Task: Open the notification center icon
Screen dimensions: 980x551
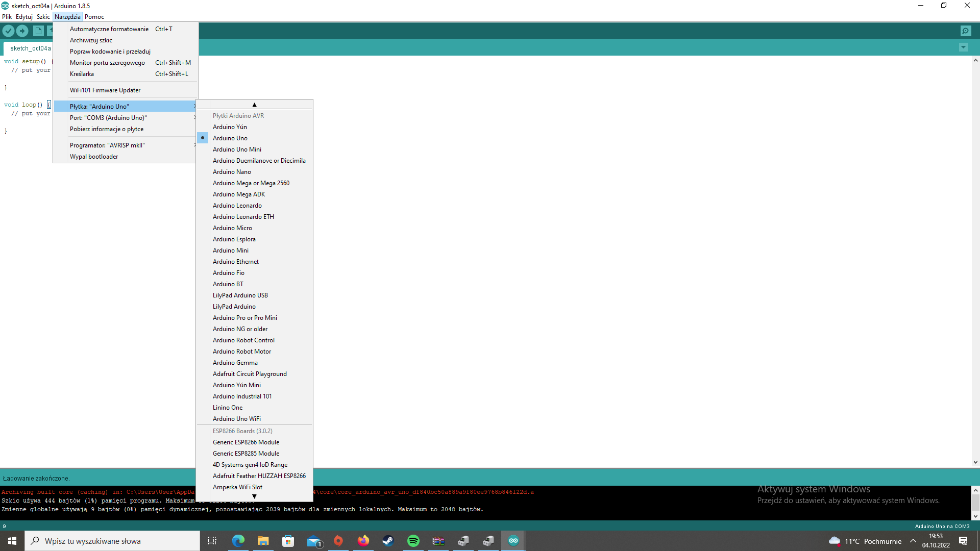Action: [963, 541]
